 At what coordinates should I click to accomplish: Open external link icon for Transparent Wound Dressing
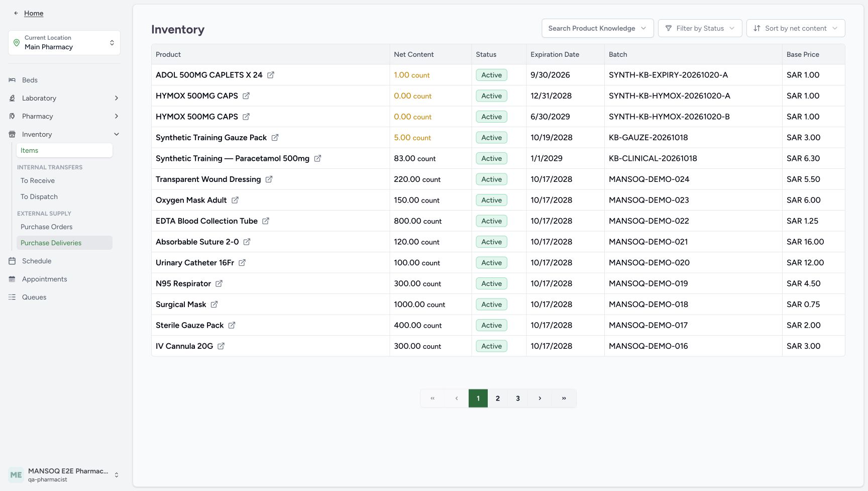click(x=269, y=179)
